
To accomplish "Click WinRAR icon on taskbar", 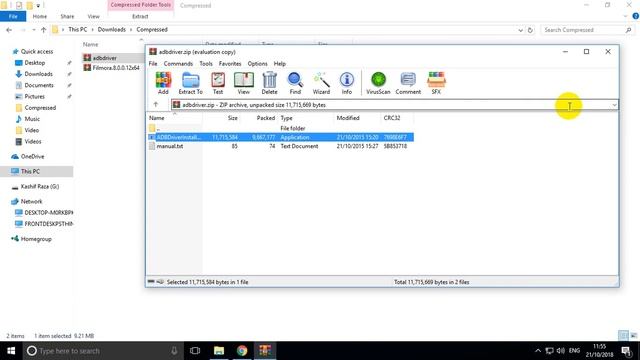I will click(265, 351).
